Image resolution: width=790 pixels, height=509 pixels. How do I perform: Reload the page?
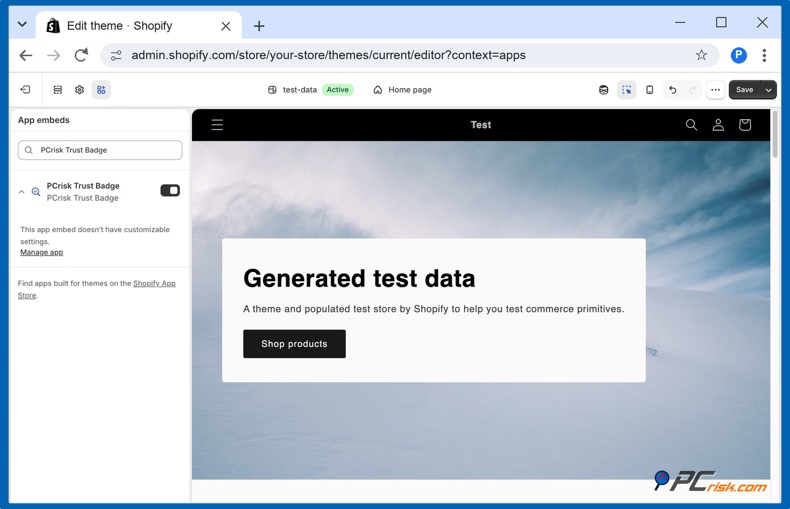click(81, 55)
